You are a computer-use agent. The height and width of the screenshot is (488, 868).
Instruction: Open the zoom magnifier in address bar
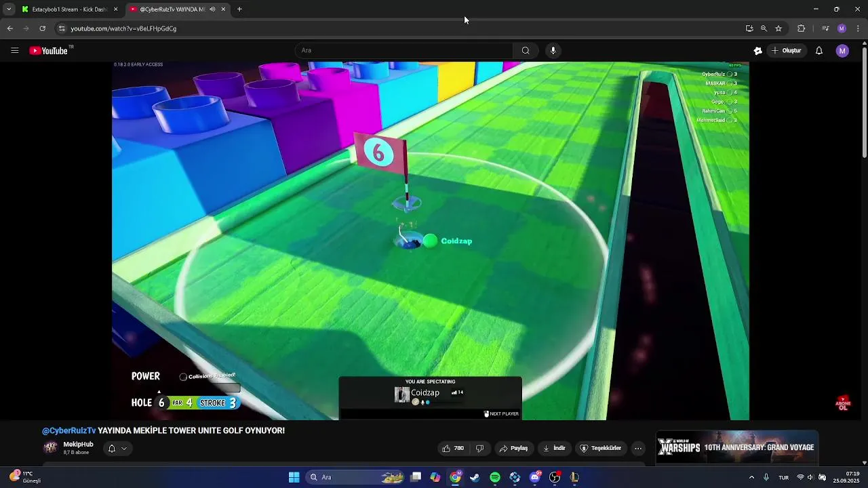pyautogui.click(x=764, y=28)
